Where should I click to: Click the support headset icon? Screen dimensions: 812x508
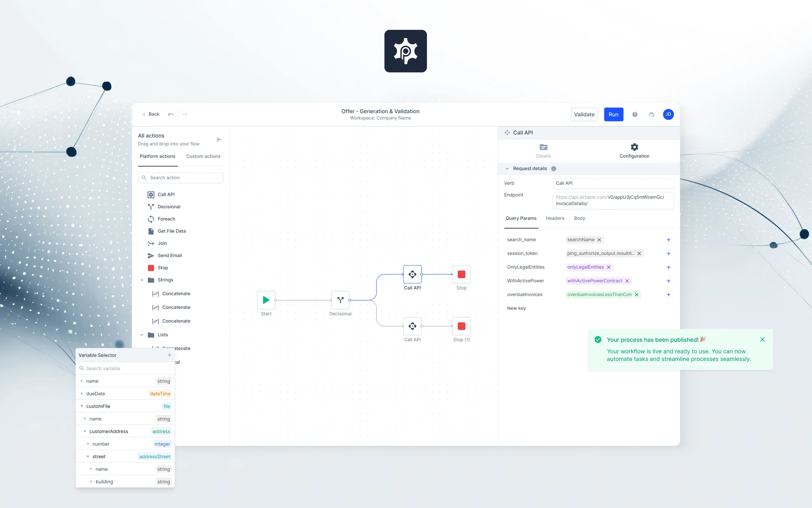click(651, 114)
